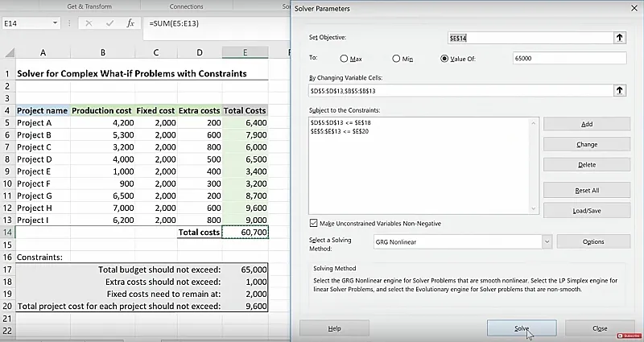The image size is (644, 342).
Task: Click the Add constraint button
Action: (586, 124)
